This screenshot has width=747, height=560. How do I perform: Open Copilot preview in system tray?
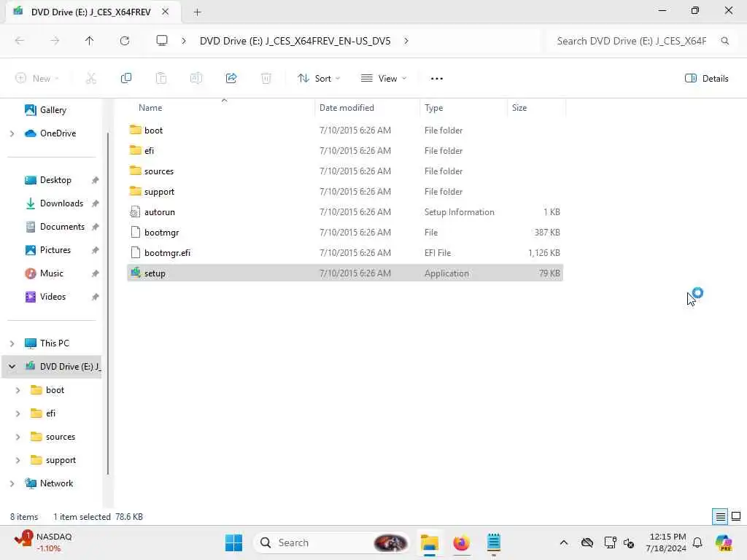point(724,542)
